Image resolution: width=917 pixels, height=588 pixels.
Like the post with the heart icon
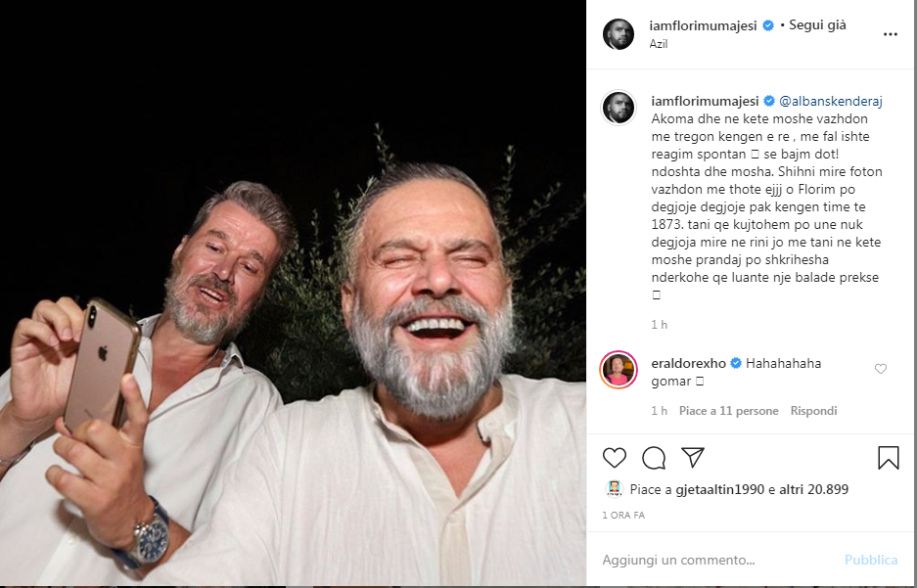615,458
